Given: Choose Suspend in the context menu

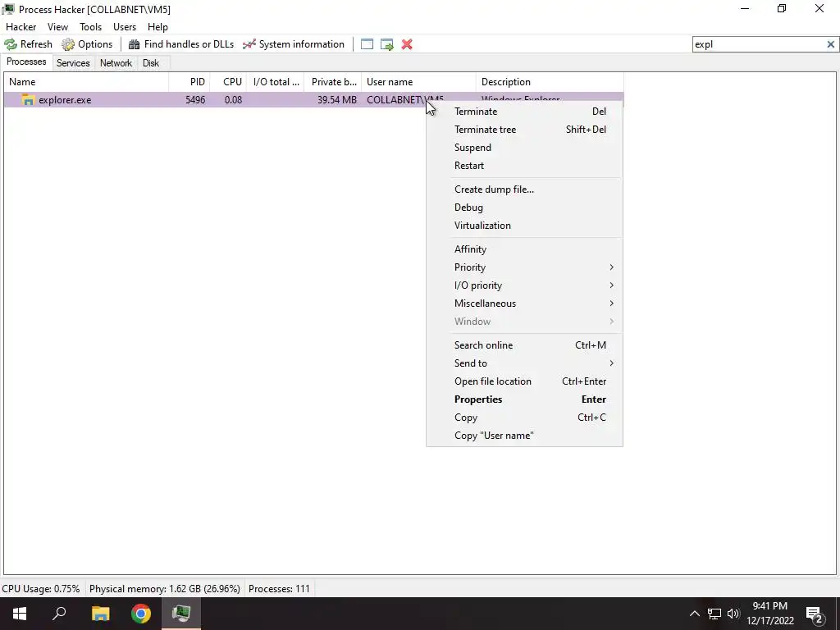Looking at the screenshot, I should (x=524, y=148).
